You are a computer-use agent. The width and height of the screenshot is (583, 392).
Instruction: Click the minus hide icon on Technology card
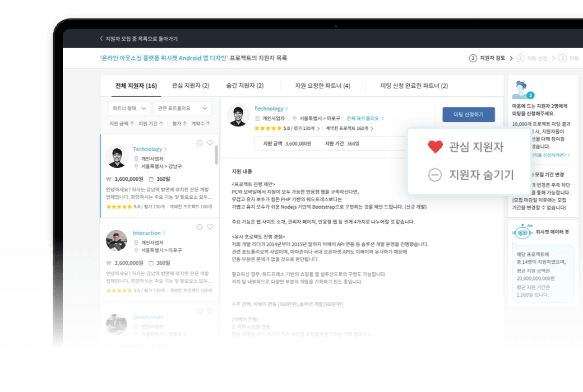tap(200, 143)
